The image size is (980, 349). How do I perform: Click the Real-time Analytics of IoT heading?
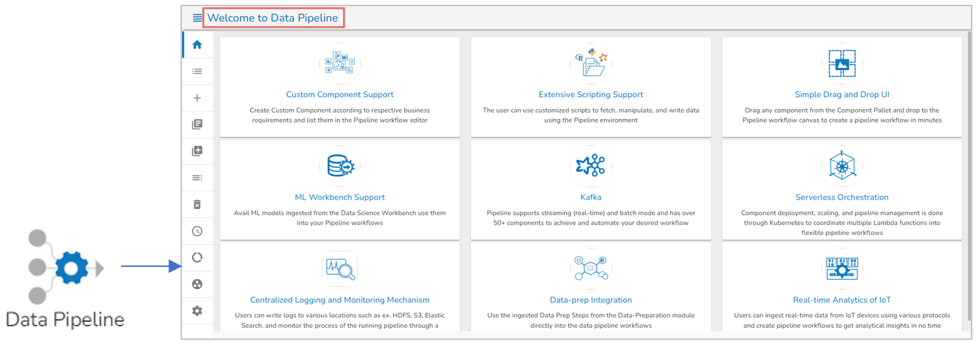pos(841,299)
